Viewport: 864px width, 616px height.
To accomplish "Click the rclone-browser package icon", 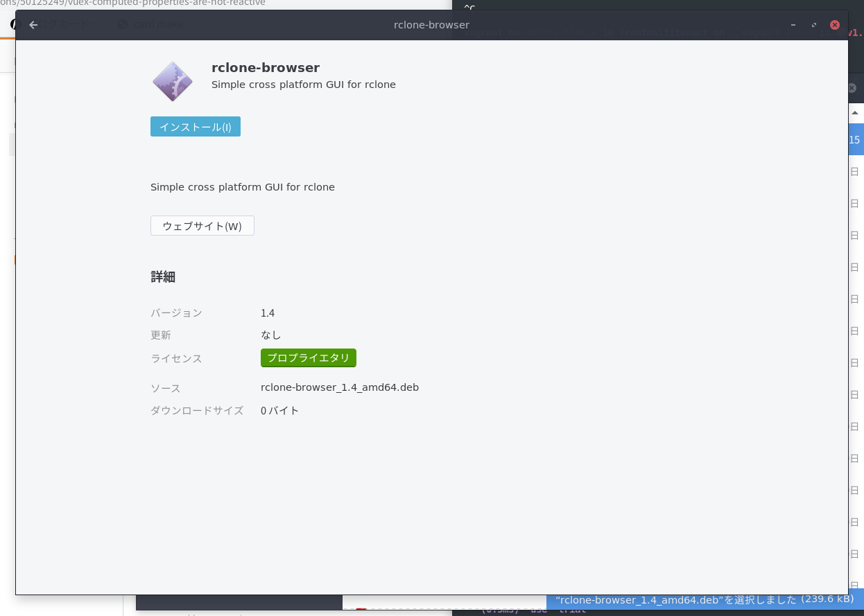I will [173, 81].
